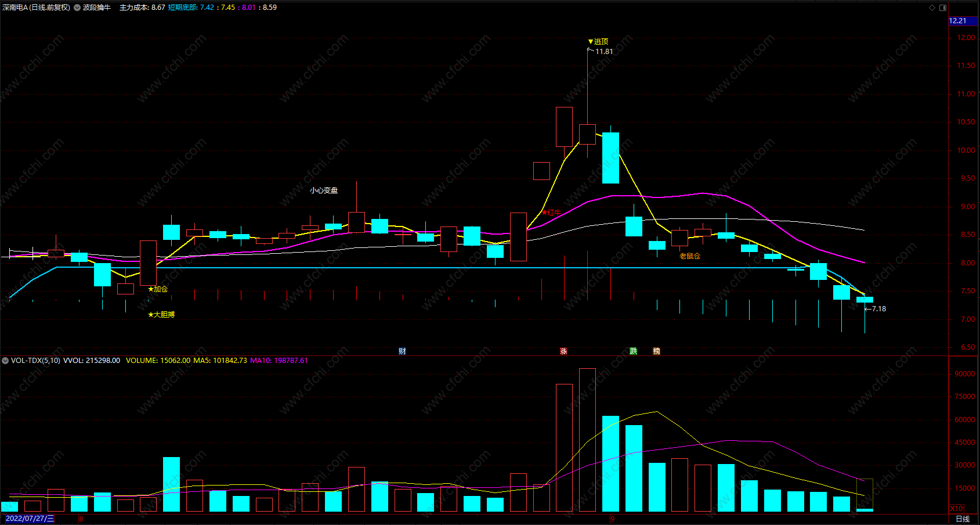Click the X10 volume scale button
The image size is (980, 525).
957,508
